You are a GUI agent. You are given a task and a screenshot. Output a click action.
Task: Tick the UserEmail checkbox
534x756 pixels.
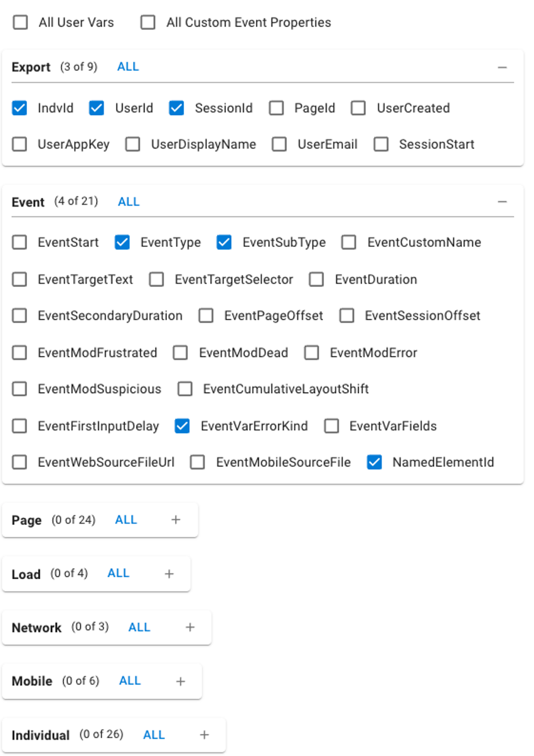[x=279, y=144]
